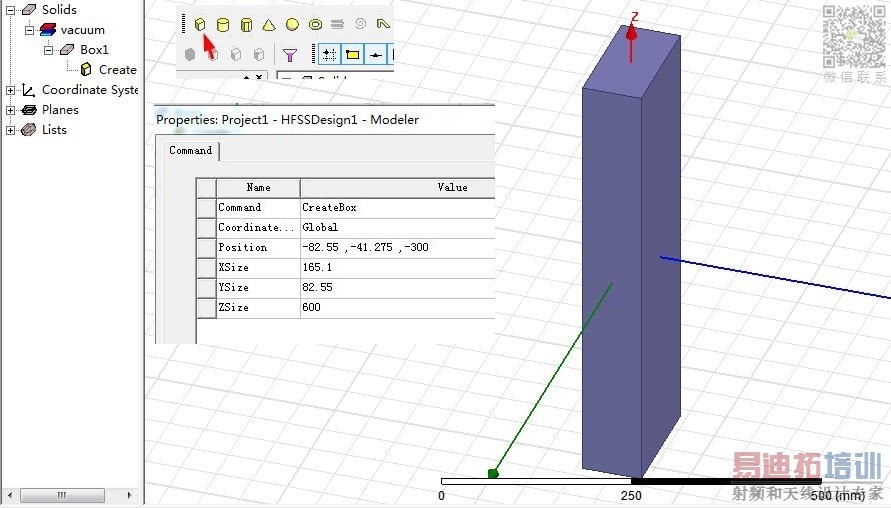
Task: Click the fourth grayed-out cube icon
Action: tap(259, 55)
